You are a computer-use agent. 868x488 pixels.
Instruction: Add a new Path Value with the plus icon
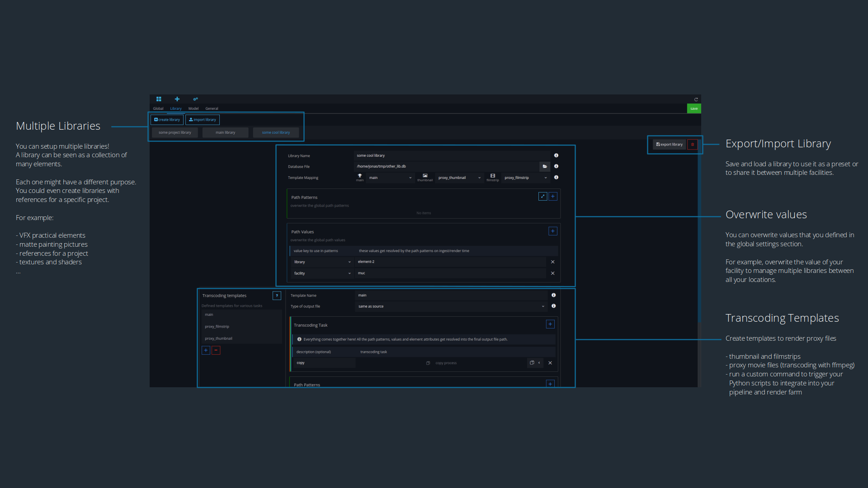tap(552, 231)
